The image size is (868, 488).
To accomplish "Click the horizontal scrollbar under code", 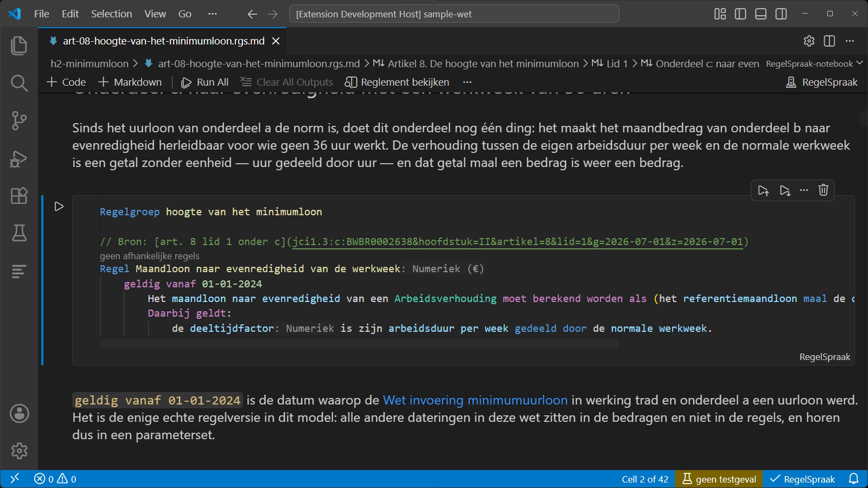I will 359,344.
